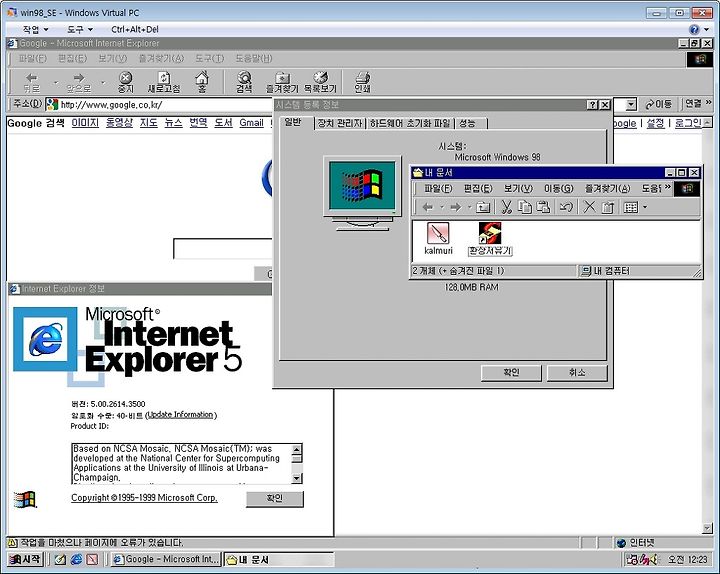Viewport: 720px width, 574px height.
Task: Click the Views icon in 내 문서 toolbar
Action: [631, 208]
